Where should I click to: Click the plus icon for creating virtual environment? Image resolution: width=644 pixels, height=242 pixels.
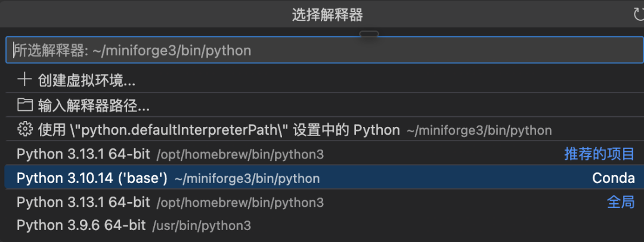pyautogui.click(x=24, y=80)
